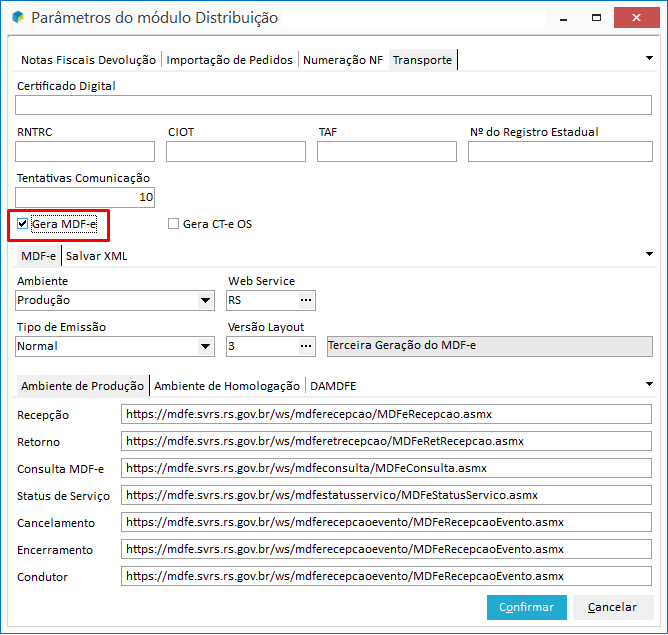Click the app icon in title bar
The width and height of the screenshot is (668, 635).
click(17, 18)
